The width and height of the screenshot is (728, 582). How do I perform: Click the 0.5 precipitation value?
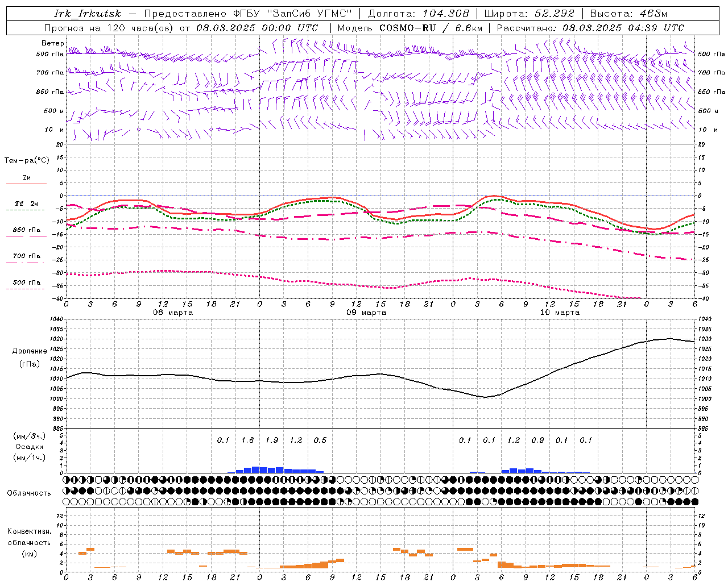[x=320, y=440]
